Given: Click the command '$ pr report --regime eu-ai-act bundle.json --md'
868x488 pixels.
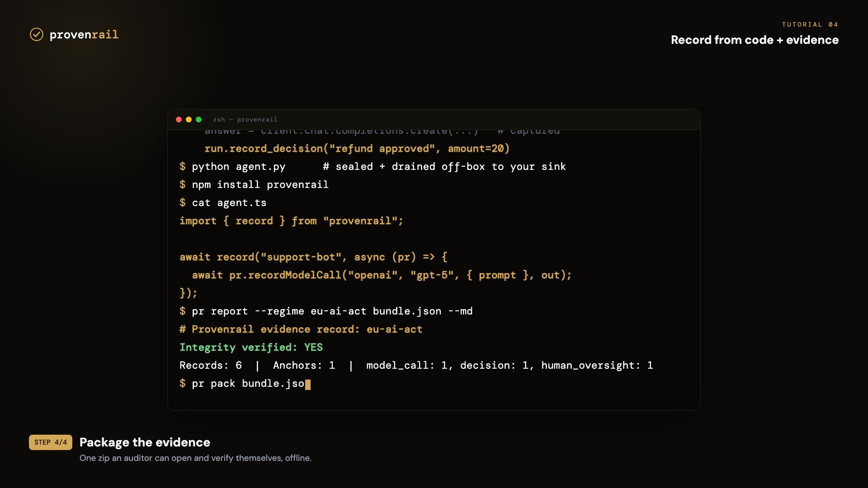Looking at the screenshot, I should point(326,311).
